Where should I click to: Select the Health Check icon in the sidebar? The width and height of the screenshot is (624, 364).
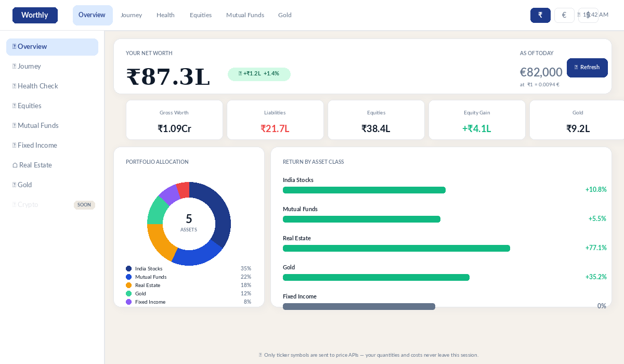[14, 86]
